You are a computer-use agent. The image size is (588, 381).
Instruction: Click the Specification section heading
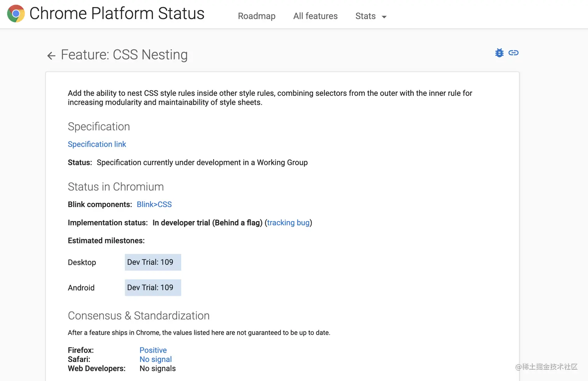[99, 126]
